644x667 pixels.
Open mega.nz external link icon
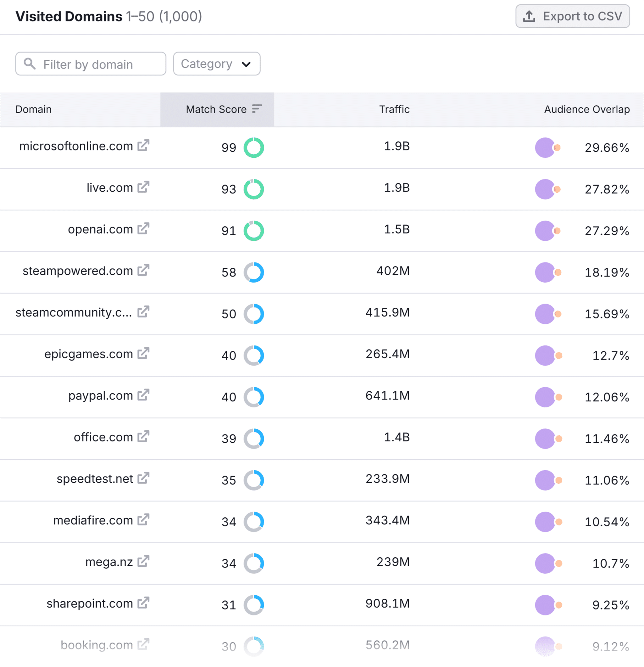pyautogui.click(x=143, y=561)
